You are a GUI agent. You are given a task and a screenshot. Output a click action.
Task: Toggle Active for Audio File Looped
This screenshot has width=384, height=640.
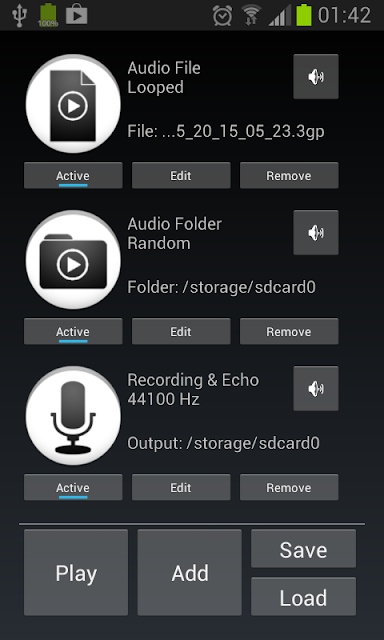tap(73, 176)
